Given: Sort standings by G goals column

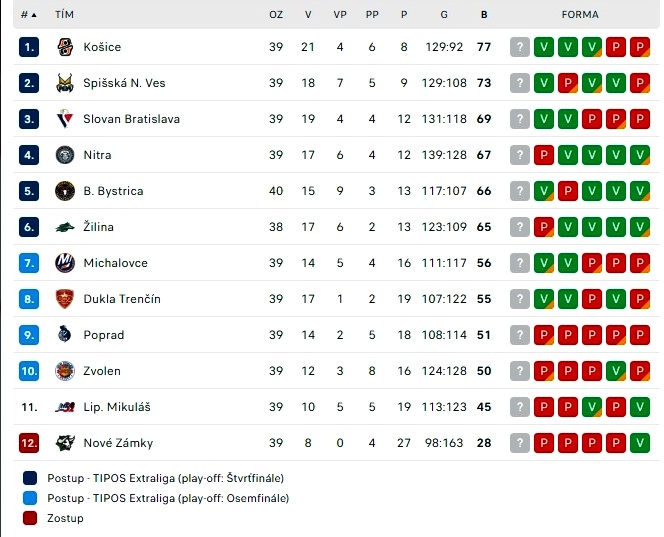Looking at the screenshot, I should point(444,15).
